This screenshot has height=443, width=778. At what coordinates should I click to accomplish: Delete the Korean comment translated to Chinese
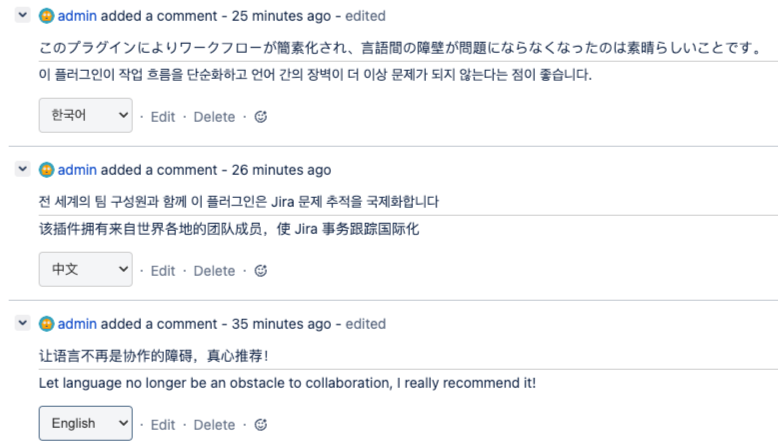(x=214, y=271)
